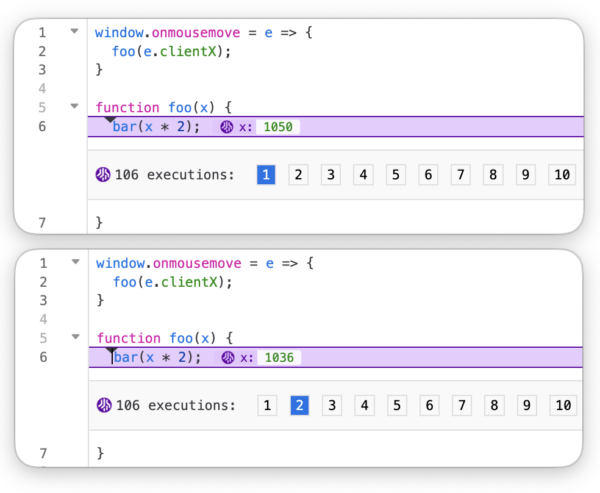Click the black triangle marker before bar in the lower editor
The width and height of the screenshot is (600, 493).
pyautogui.click(x=110, y=350)
